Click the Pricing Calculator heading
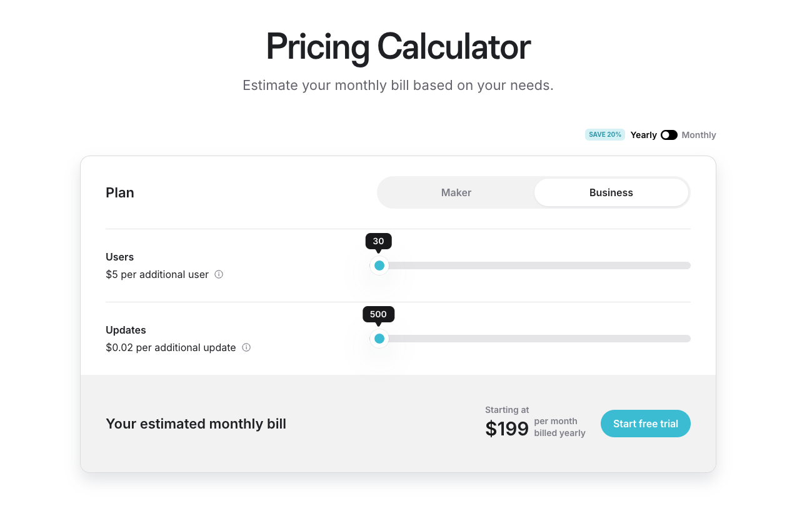The width and height of the screenshot is (812, 521). (x=398, y=47)
